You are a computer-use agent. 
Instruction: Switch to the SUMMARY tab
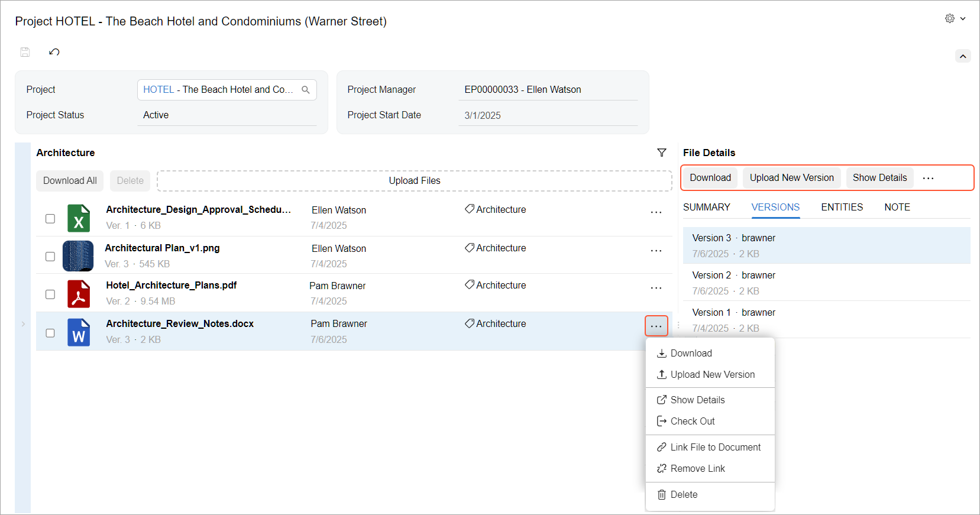coord(706,207)
